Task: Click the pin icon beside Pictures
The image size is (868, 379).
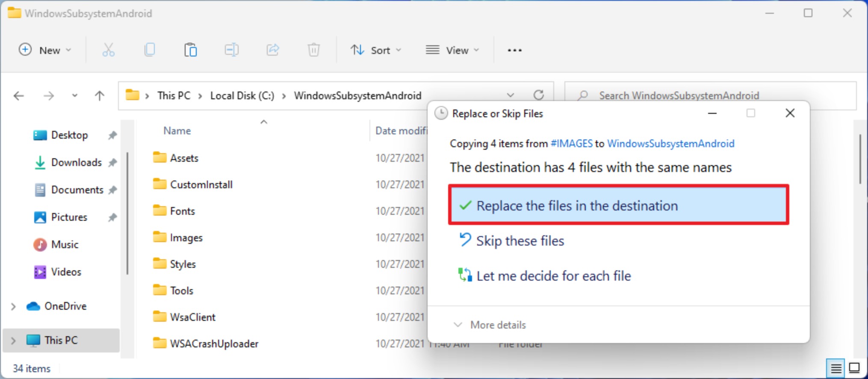Action: coord(112,218)
